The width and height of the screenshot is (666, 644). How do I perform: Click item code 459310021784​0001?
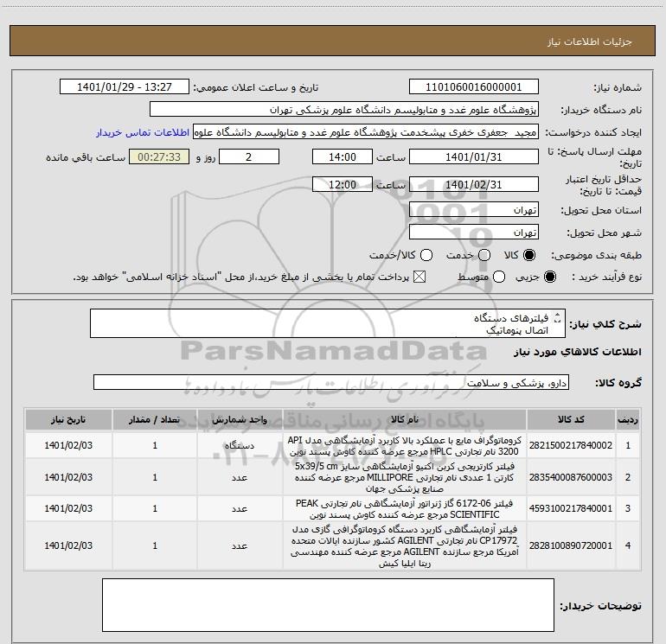[571, 508]
